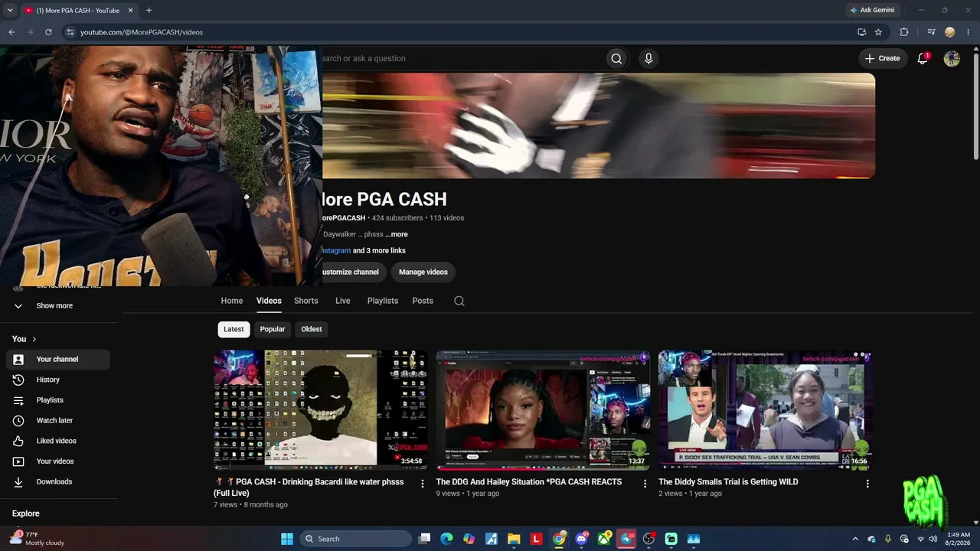Open the DDG and Hailey video thumbnail
The height and width of the screenshot is (551, 980).
click(543, 409)
